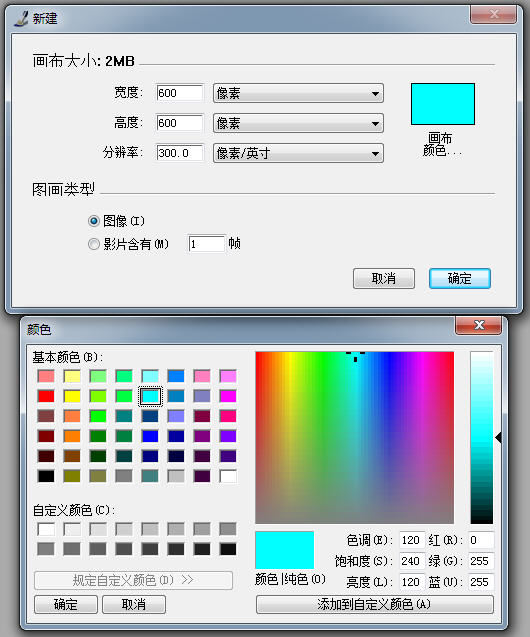The width and height of the screenshot is (530, 637).
Task: Pick the white basic color swatch
Action: click(x=228, y=476)
